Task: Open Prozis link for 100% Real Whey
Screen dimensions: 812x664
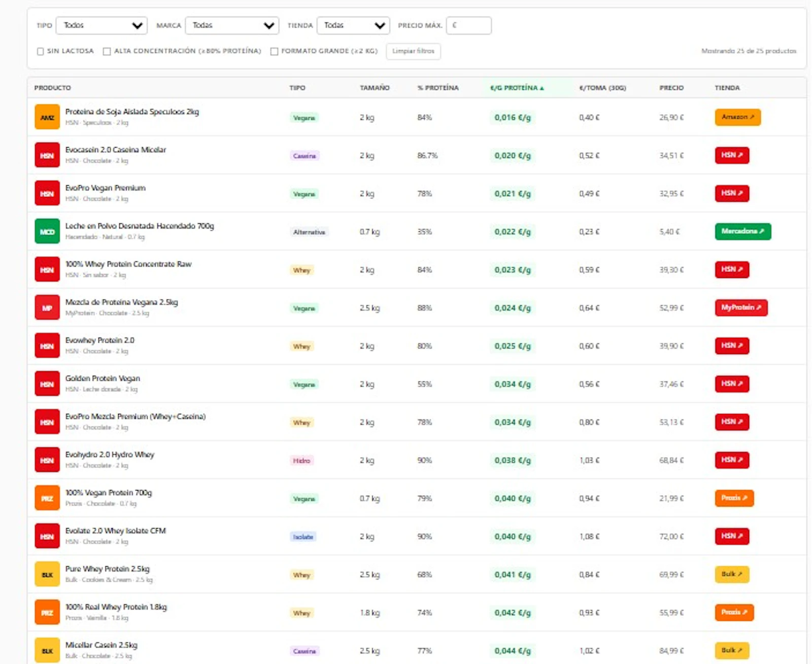Action: click(734, 612)
